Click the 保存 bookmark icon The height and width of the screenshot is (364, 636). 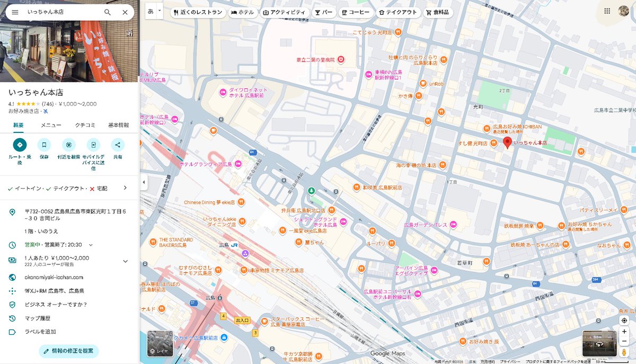pos(44,145)
